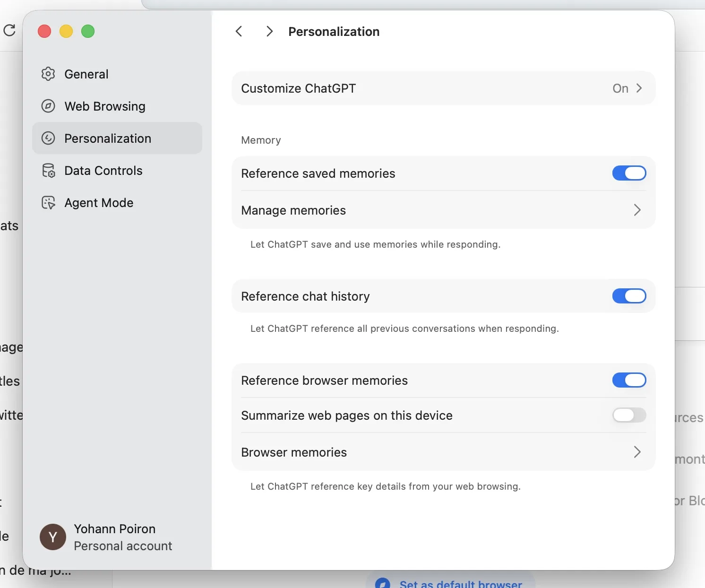Image resolution: width=705 pixels, height=588 pixels.
Task: Go back using the left arrow
Action: point(239,32)
